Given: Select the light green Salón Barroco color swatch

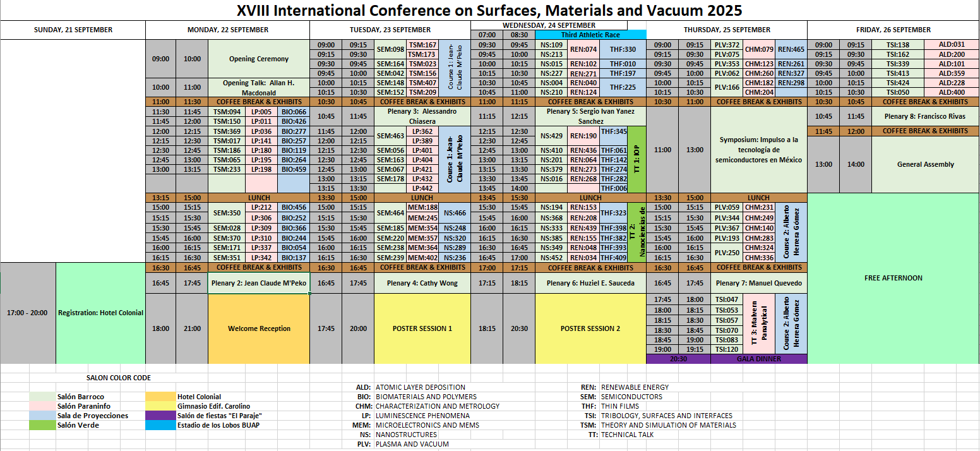Looking at the screenshot, I should point(42,397).
